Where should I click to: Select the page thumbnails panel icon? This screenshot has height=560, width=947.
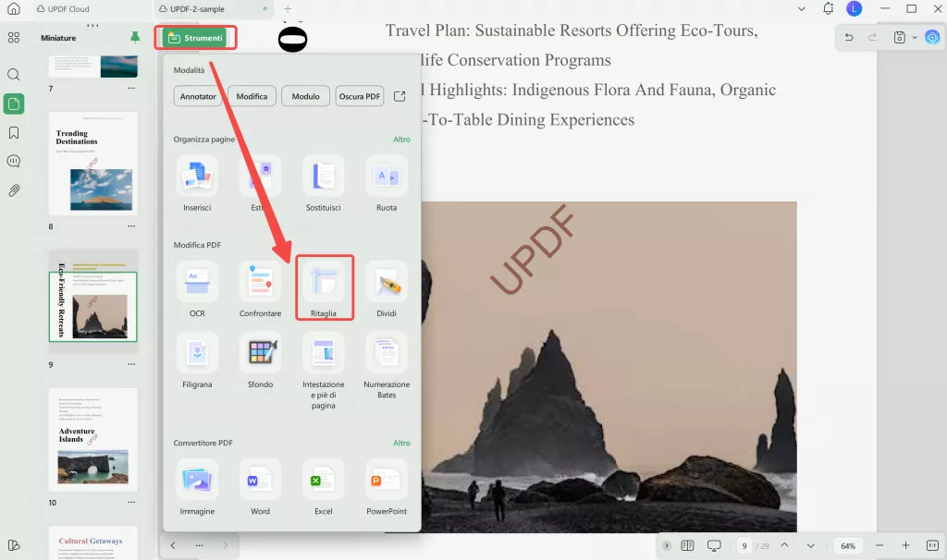tap(14, 103)
